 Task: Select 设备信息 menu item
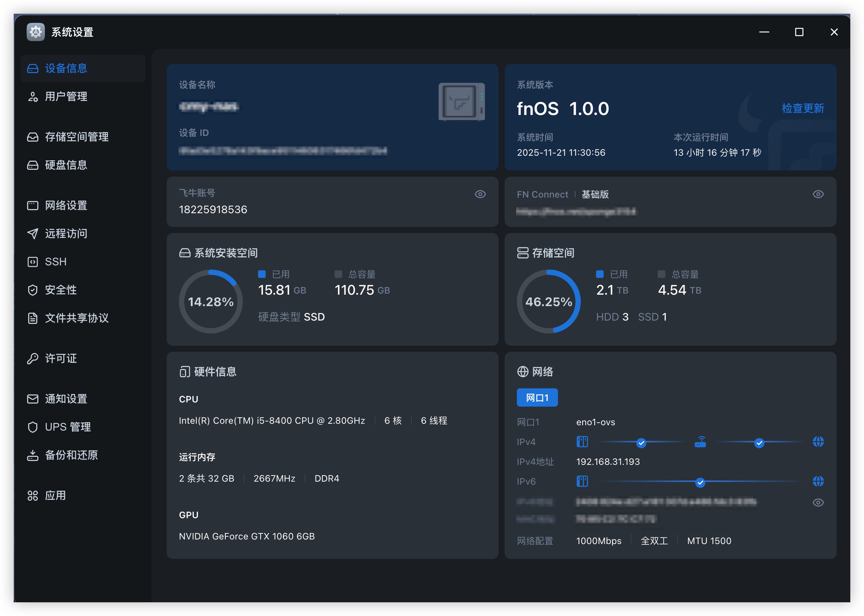pyautogui.click(x=66, y=69)
